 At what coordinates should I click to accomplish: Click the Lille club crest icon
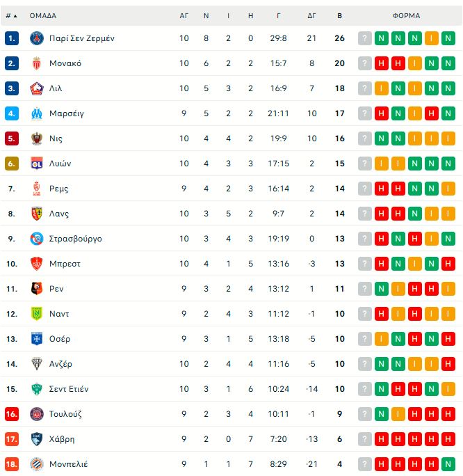point(37,88)
